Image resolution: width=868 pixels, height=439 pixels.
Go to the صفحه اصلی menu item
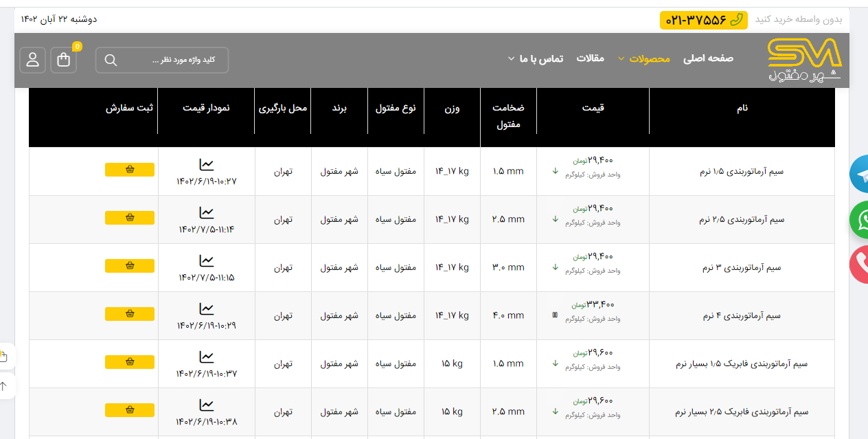(708, 58)
